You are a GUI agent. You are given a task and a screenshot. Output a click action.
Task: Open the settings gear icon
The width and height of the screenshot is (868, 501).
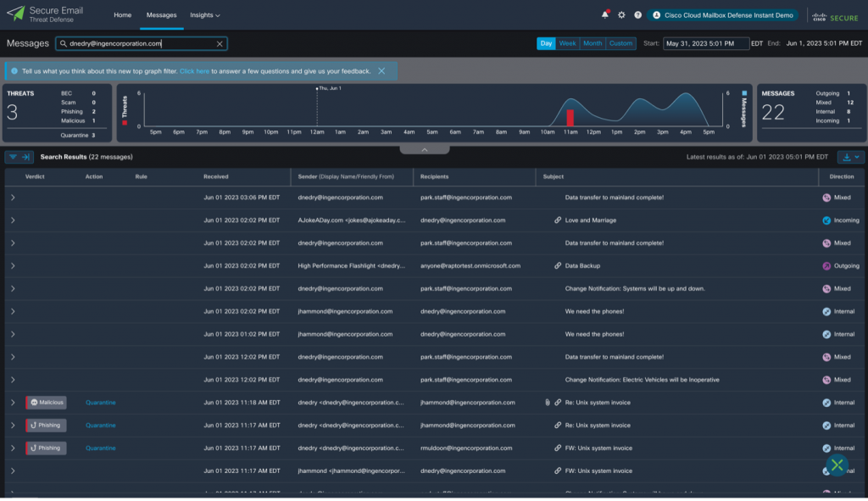(621, 15)
